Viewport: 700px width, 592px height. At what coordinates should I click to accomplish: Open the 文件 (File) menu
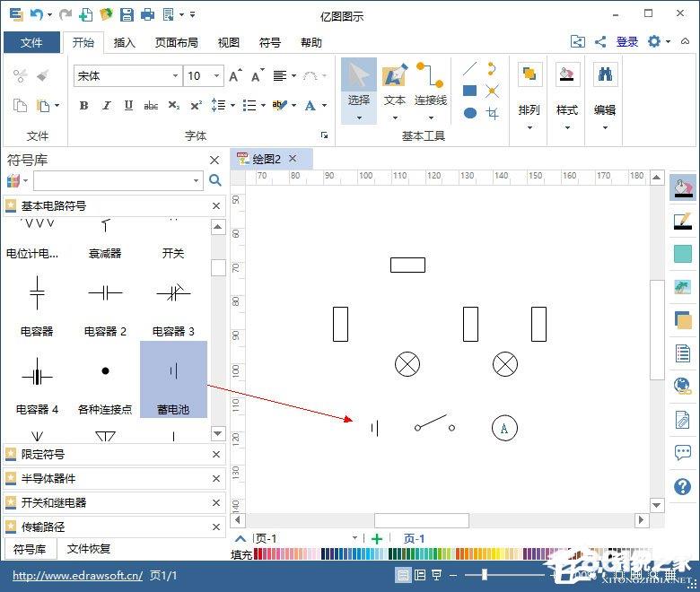click(x=31, y=42)
